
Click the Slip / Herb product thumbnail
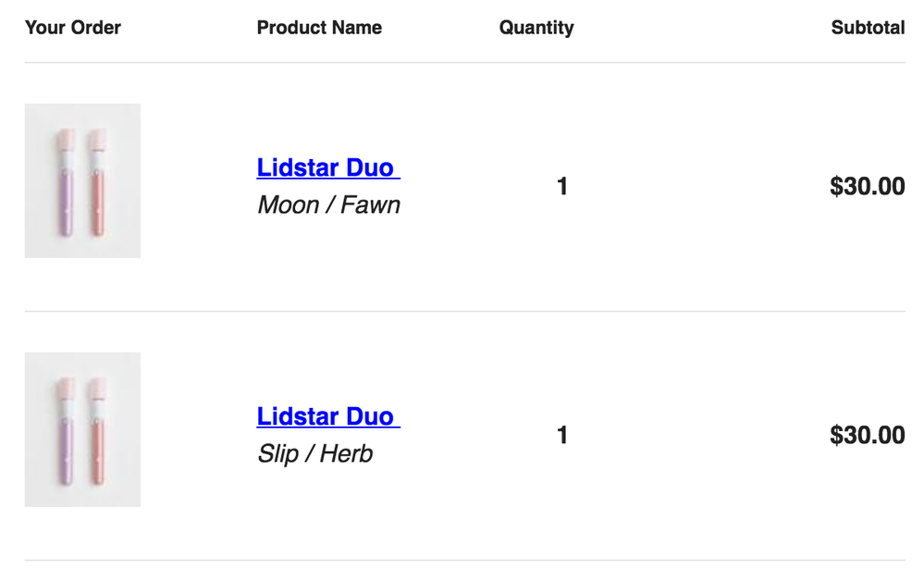pyautogui.click(x=82, y=429)
